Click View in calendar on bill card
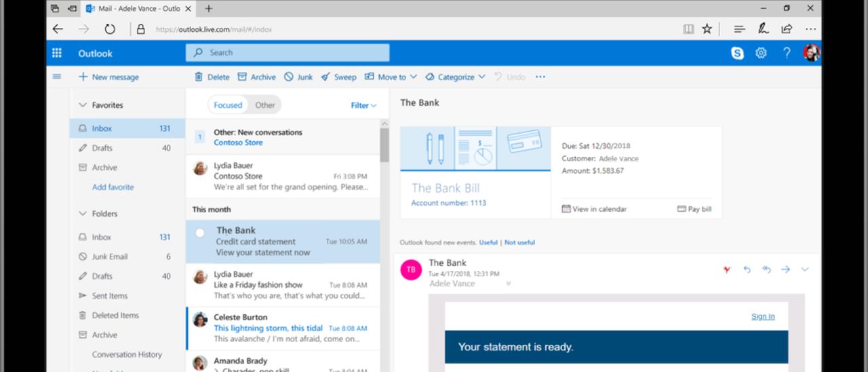868x372 pixels. [x=594, y=209]
